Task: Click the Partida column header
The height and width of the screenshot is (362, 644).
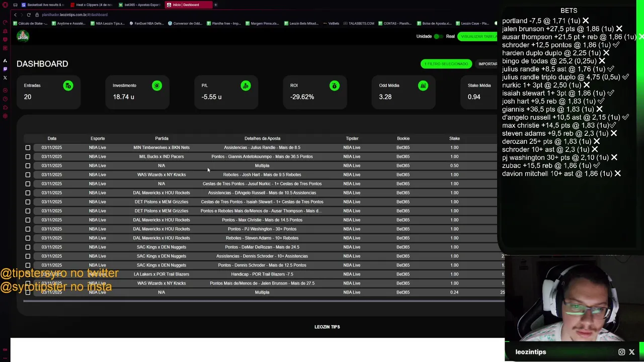Action: (x=162, y=138)
